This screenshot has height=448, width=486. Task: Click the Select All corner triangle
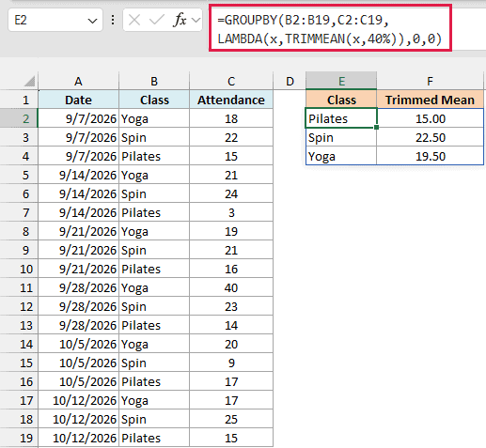click(x=30, y=82)
